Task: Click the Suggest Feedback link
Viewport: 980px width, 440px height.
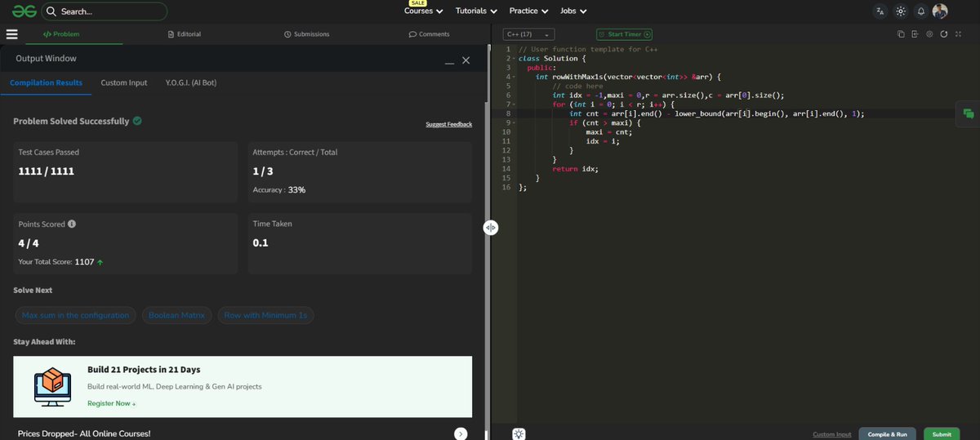Action: click(448, 124)
